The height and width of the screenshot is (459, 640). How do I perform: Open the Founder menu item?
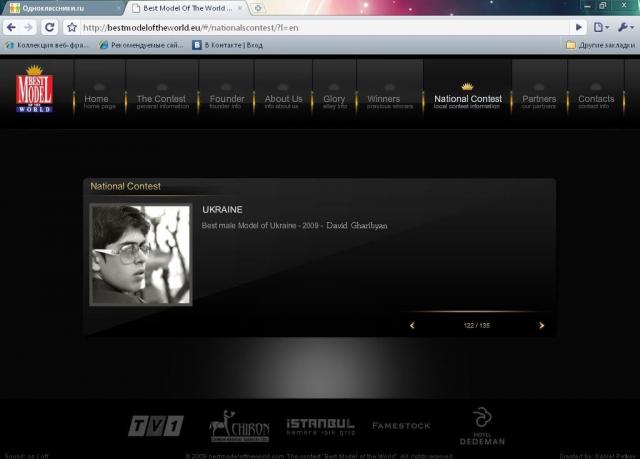click(x=226, y=100)
